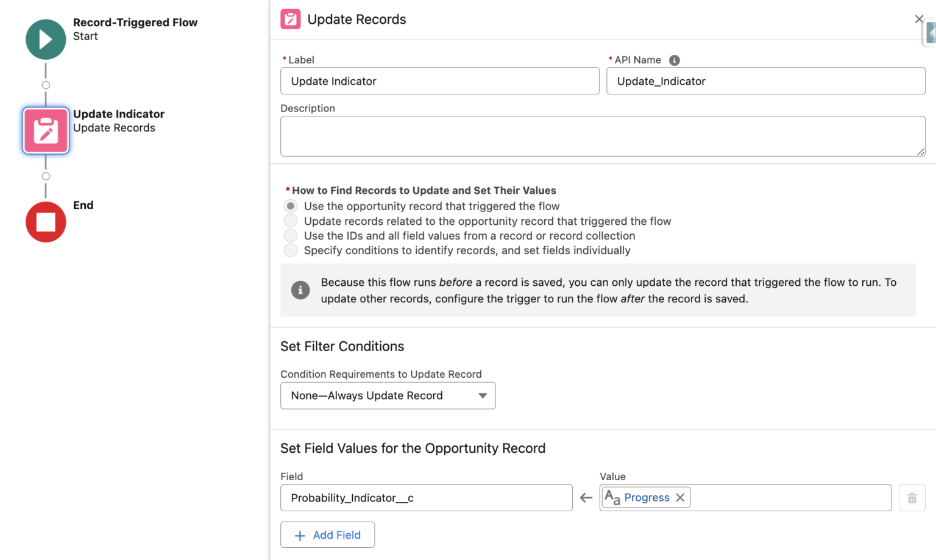Click inside the Label input field
The height and width of the screenshot is (560, 936).
coord(439,80)
